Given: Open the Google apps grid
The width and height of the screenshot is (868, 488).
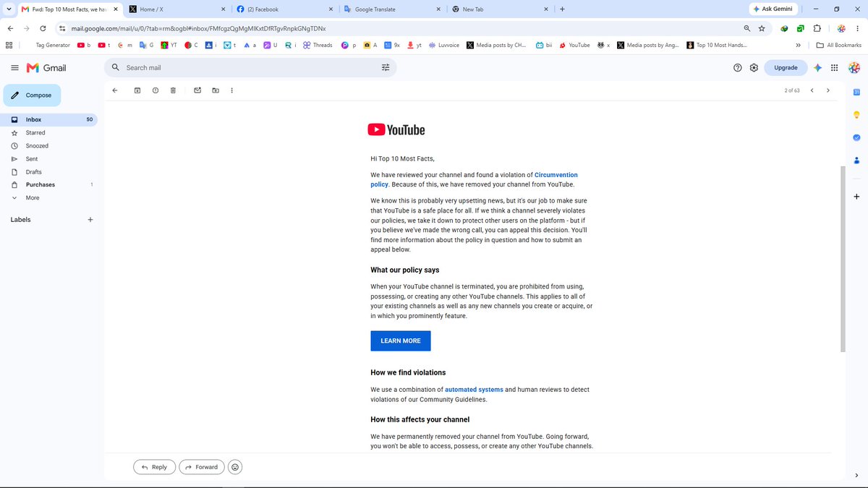Looking at the screenshot, I should click(834, 67).
